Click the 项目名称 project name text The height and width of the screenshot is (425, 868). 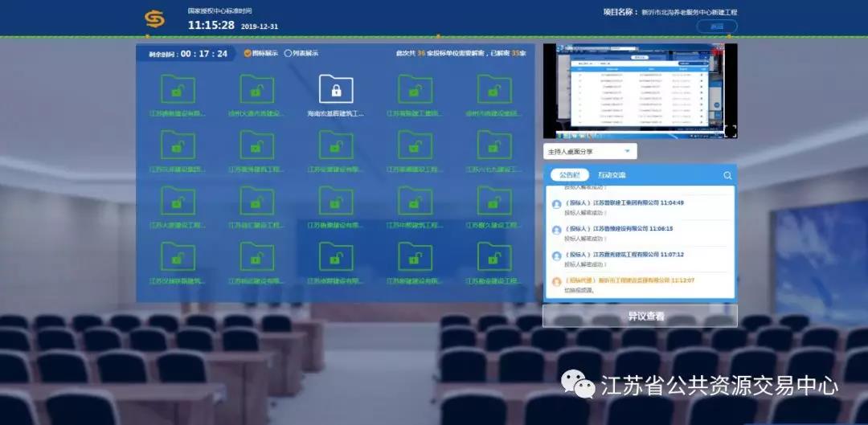pos(669,11)
